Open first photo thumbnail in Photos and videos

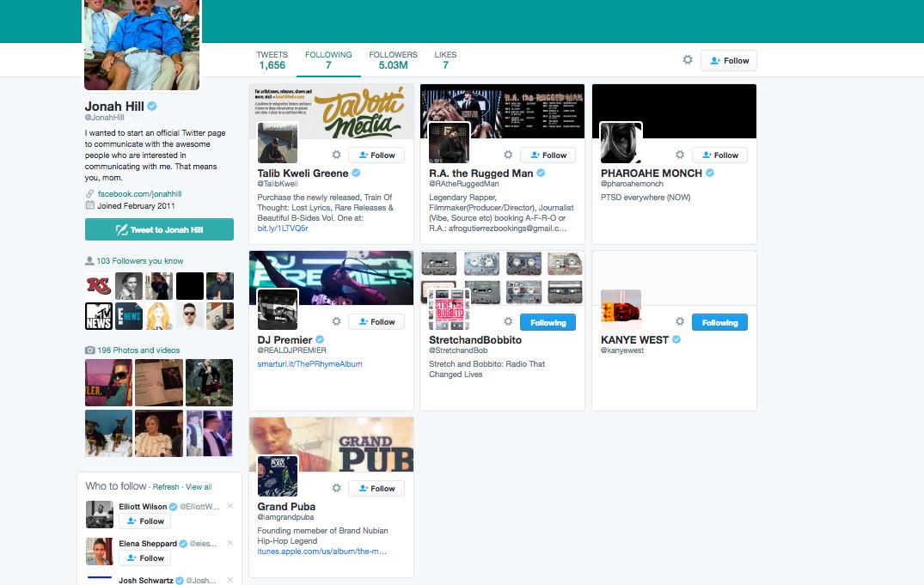108,382
